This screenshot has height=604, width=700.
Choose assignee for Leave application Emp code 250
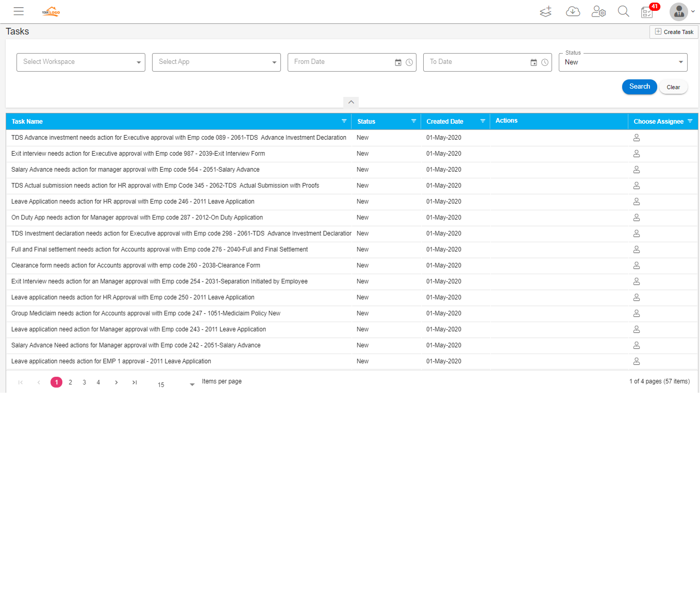click(637, 297)
